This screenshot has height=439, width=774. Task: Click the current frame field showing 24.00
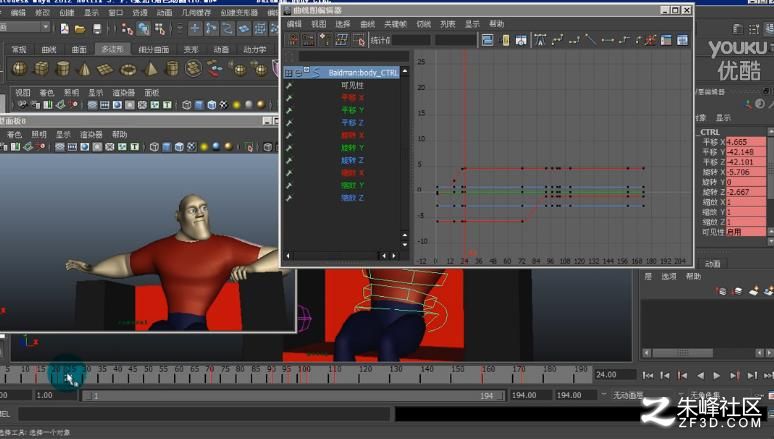(614, 375)
